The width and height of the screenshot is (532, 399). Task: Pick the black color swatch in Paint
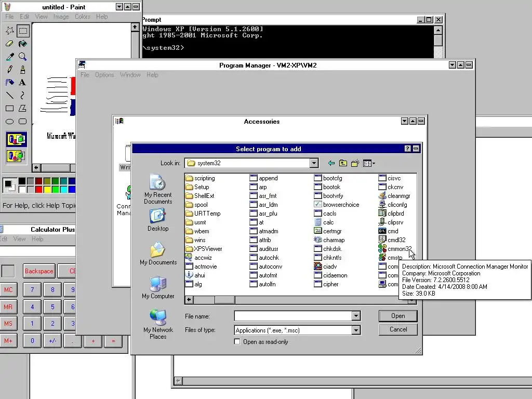pos(22,181)
